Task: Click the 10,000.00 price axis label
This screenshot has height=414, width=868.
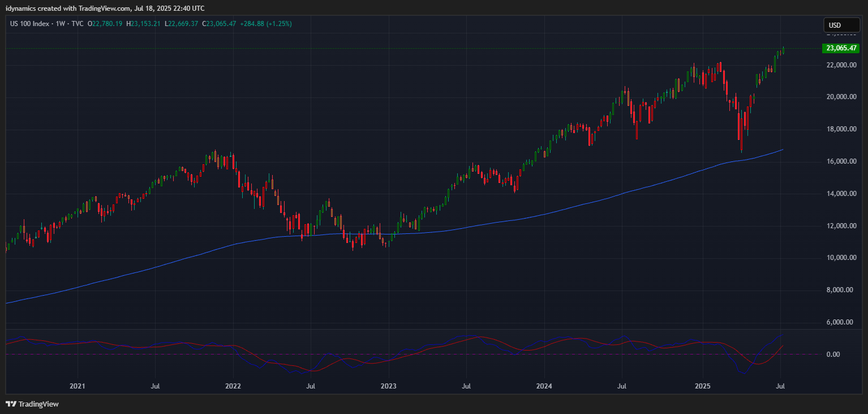Action: 841,258
